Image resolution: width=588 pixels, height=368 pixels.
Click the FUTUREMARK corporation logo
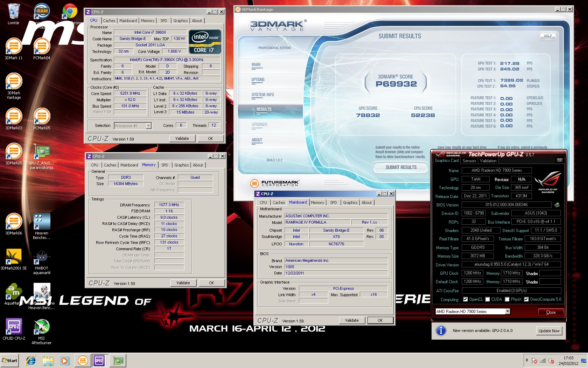coord(275,183)
